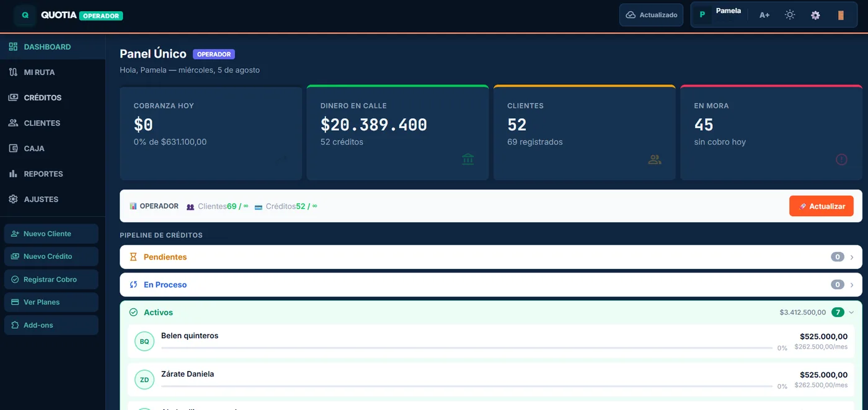The width and height of the screenshot is (868, 410).
Task: Click the name Zárate Daniela
Action: coord(188,374)
